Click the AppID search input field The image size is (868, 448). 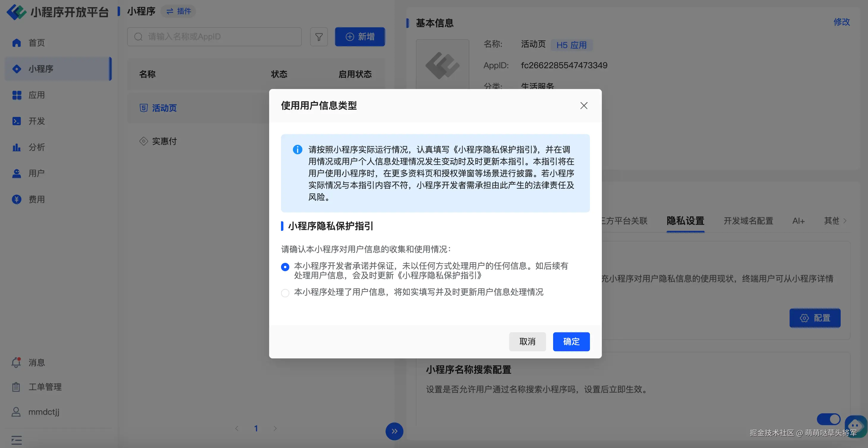pos(215,37)
